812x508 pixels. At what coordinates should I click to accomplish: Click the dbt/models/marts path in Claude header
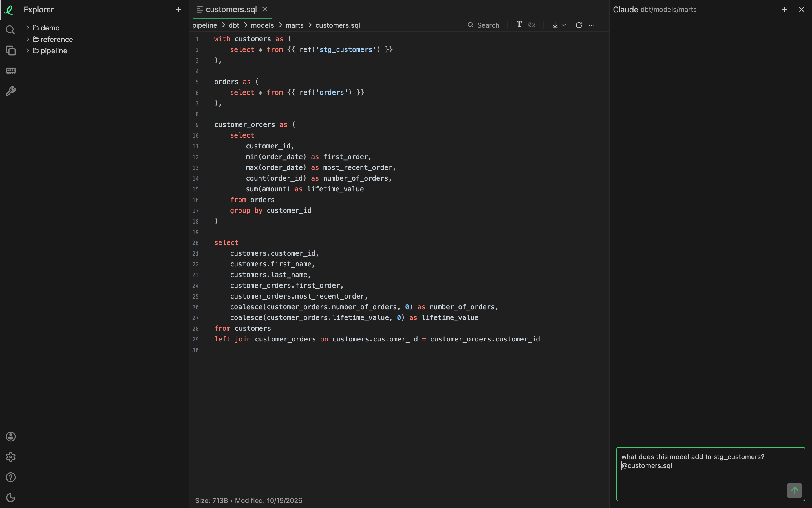(668, 9)
